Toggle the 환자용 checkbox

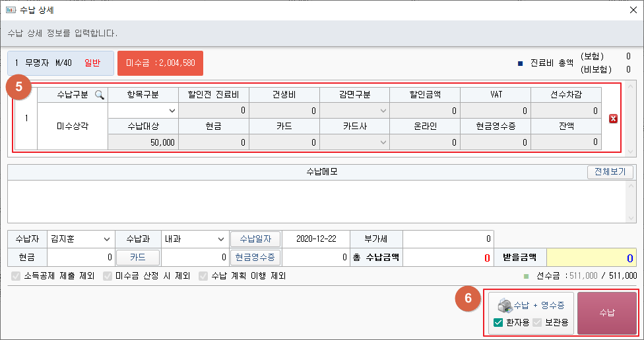tap(498, 322)
